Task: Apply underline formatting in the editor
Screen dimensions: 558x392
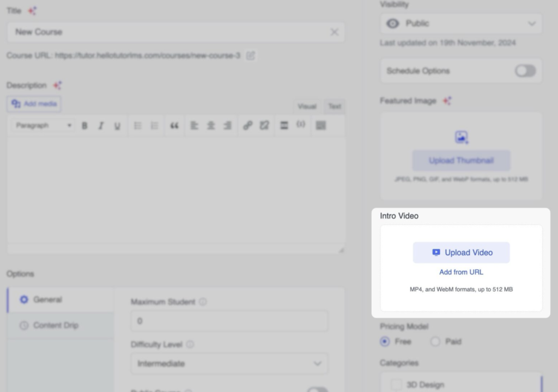Action: click(x=117, y=126)
